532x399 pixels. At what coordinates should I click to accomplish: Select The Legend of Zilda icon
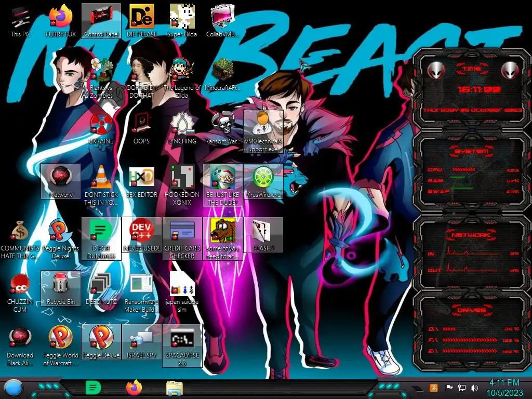(182, 78)
